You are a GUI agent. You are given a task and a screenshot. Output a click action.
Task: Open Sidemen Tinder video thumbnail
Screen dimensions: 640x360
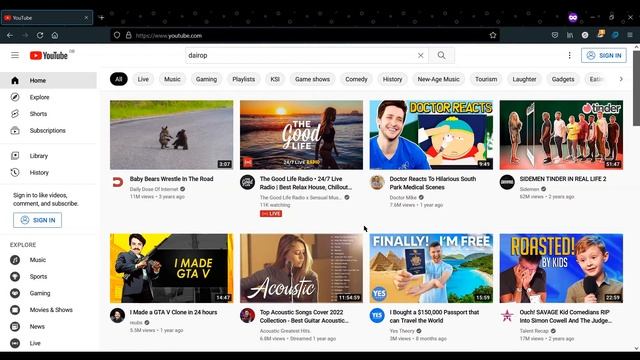tap(561, 135)
